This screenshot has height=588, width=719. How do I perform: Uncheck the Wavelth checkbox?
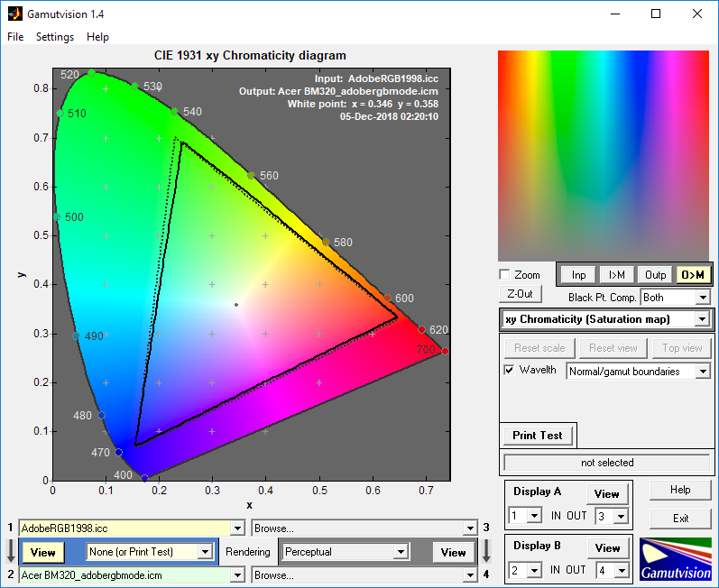509,370
